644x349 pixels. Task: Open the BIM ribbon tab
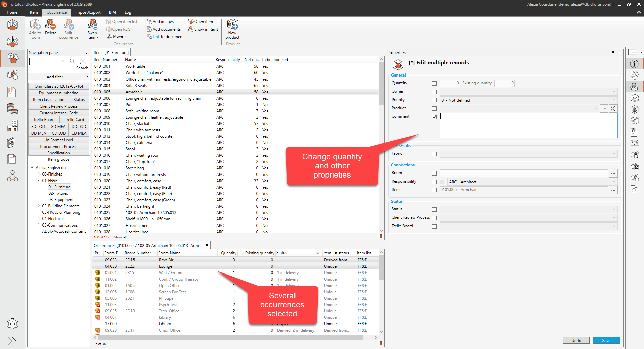click(112, 12)
